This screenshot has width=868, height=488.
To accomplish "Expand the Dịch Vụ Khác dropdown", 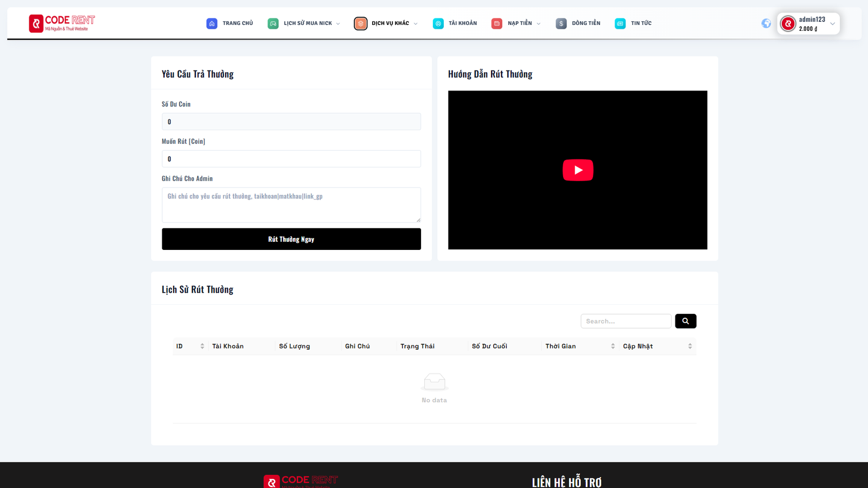I will pos(416,23).
